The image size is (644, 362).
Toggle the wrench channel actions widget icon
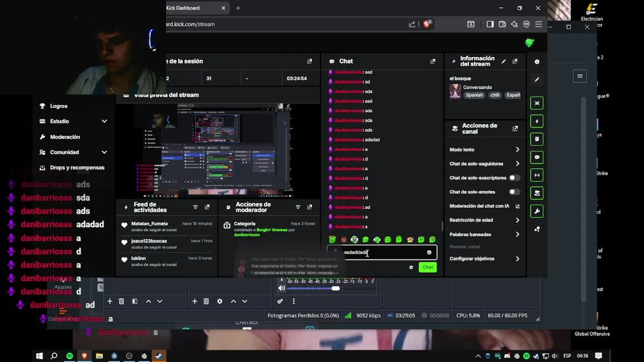537,211
